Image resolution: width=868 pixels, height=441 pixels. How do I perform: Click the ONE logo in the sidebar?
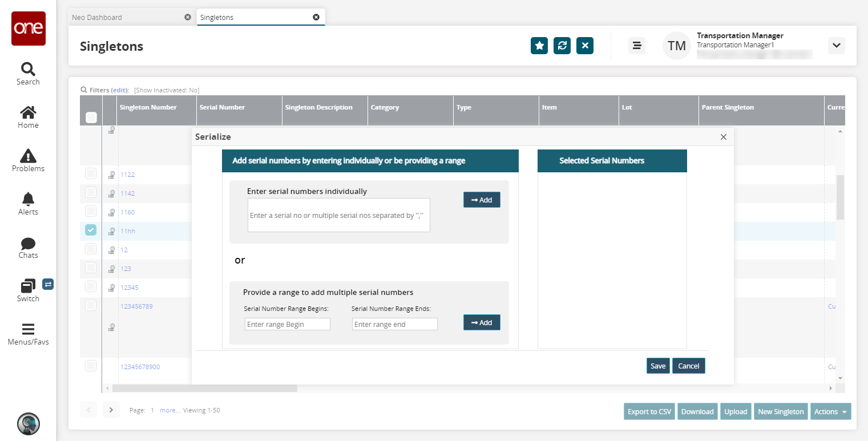coord(29,28)
